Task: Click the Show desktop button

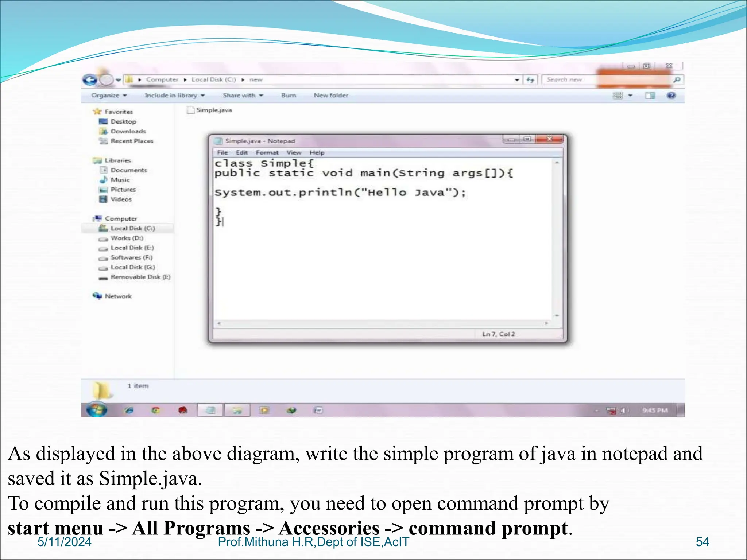Action: pyautogui.click(x=681, y=410)
